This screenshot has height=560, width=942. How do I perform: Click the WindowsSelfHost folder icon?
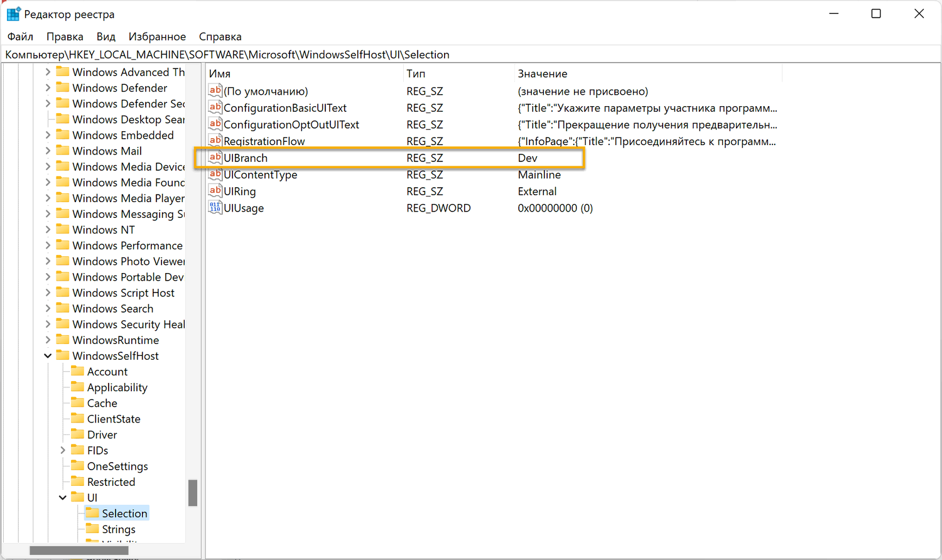(62, 355)
